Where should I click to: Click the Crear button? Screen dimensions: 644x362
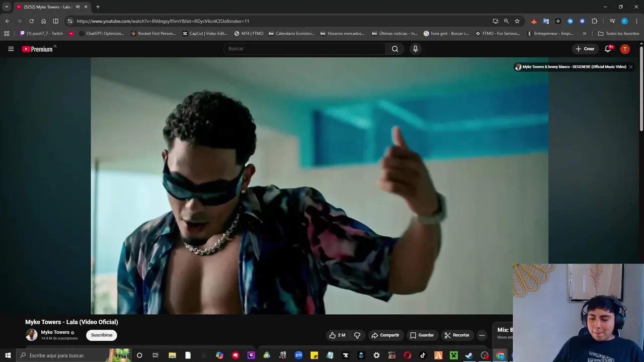(x=585, y=49)
